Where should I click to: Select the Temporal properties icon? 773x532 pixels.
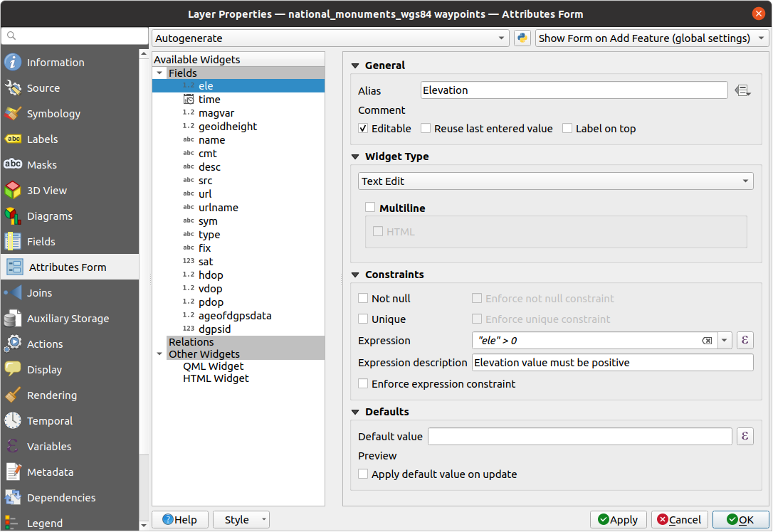tap(15, 420)
